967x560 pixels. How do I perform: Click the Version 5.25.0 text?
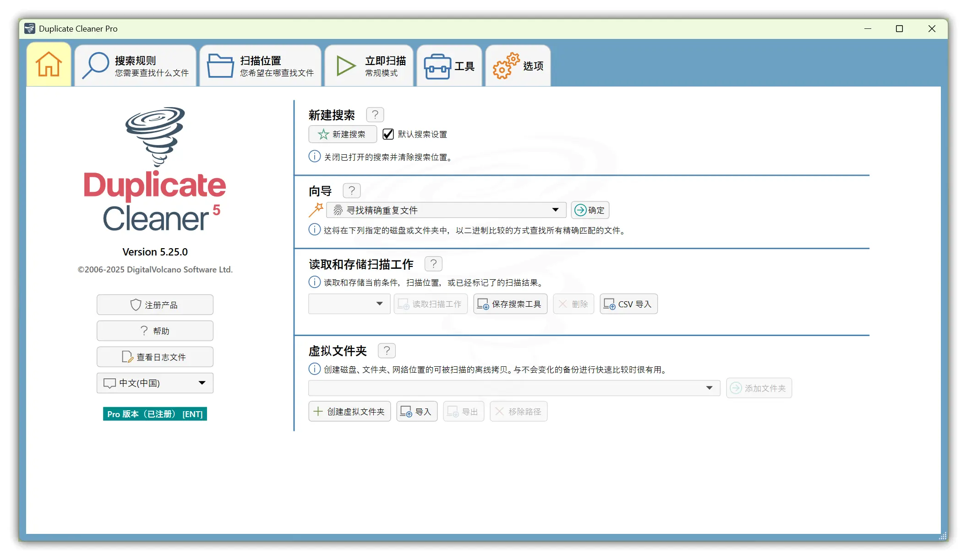point(155,252)
